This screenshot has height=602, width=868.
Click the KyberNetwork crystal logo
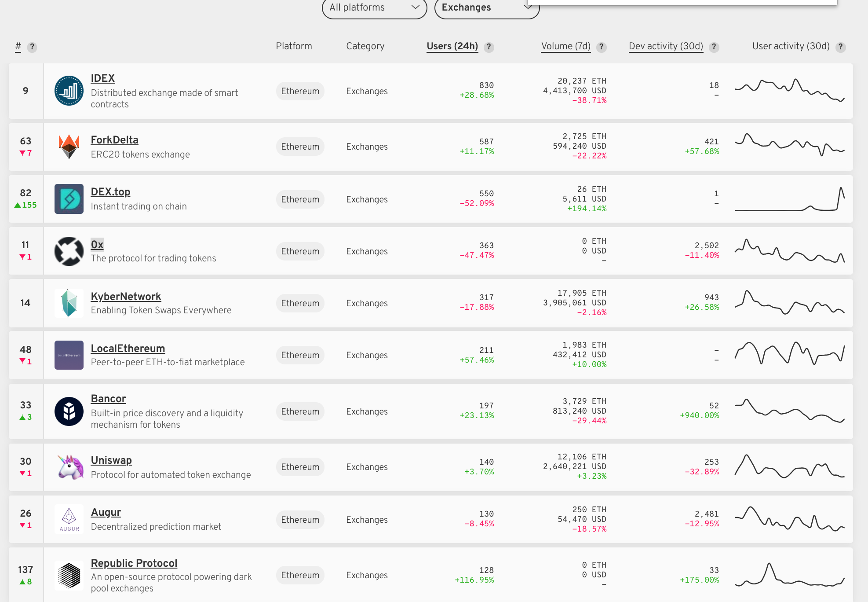click(x=69, y=303)
